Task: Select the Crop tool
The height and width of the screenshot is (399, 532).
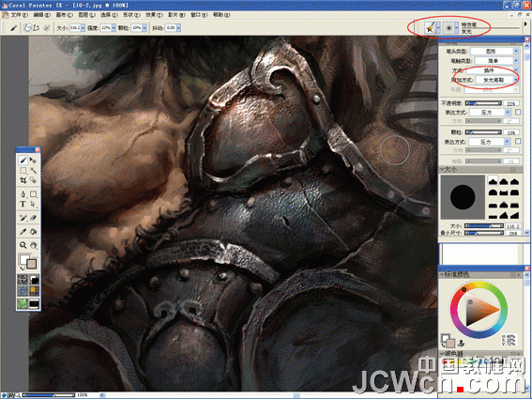Action: tap(23, 180)
